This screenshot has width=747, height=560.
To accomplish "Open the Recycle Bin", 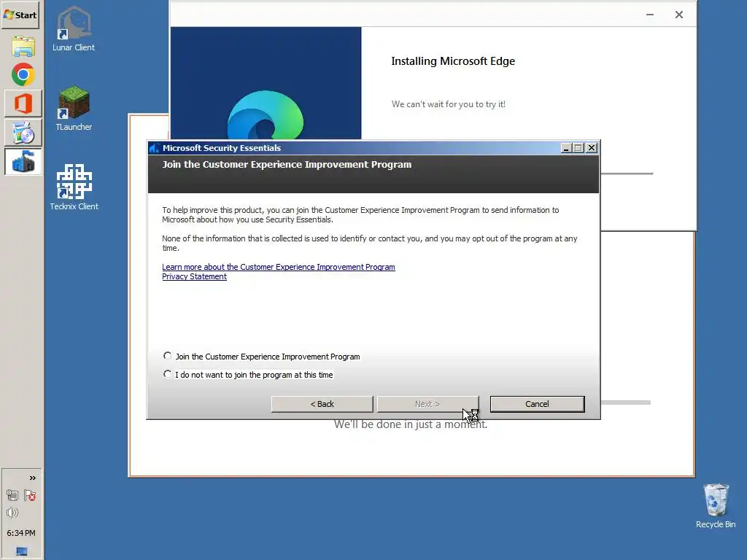I will 716,506.
